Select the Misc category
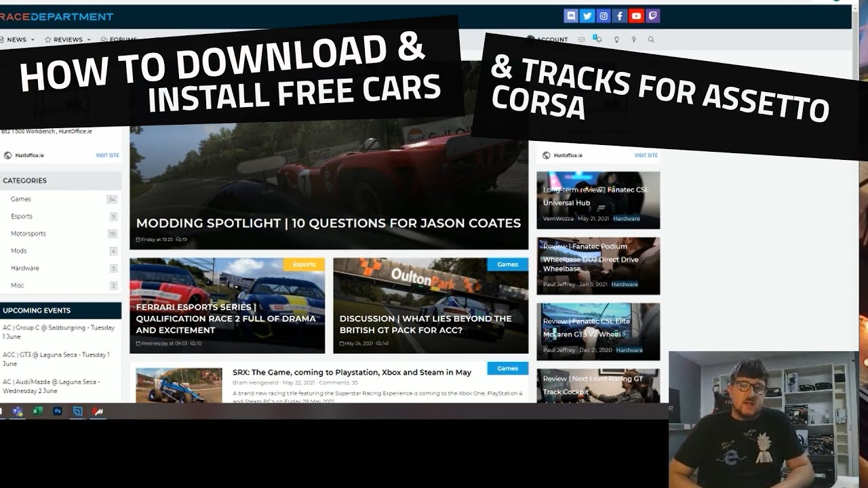 18,285
